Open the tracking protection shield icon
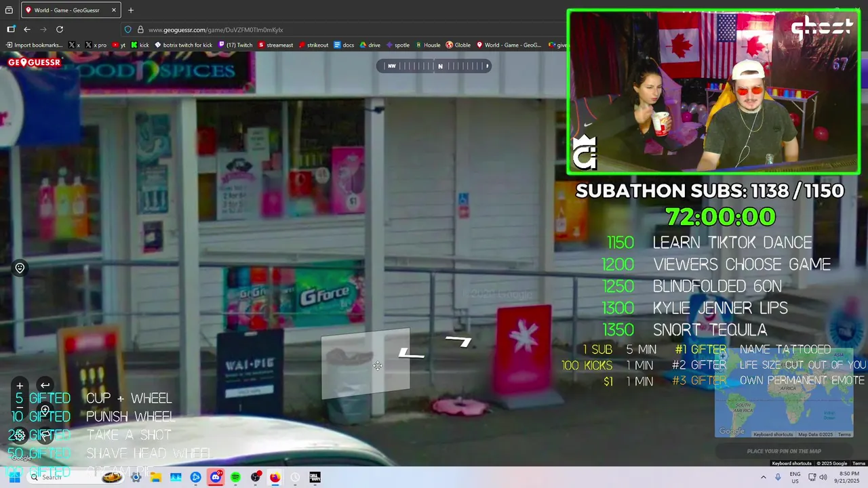The height and width of the screenshot is (488, 868). (127, 30)
